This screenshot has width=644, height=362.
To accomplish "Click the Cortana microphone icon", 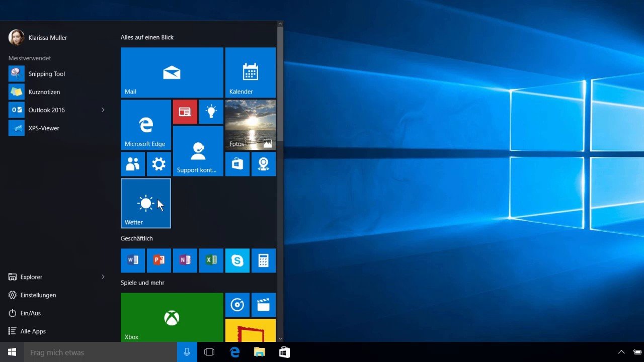I will (x=187, y=352).
